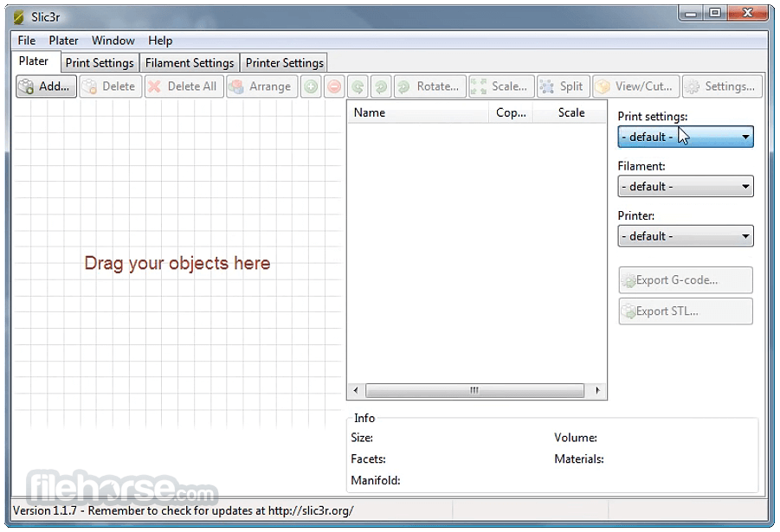This screenshot has height=532, width=780.
Task: Click the Name column header
Action: pyautogui.click(x=418, y=112)
